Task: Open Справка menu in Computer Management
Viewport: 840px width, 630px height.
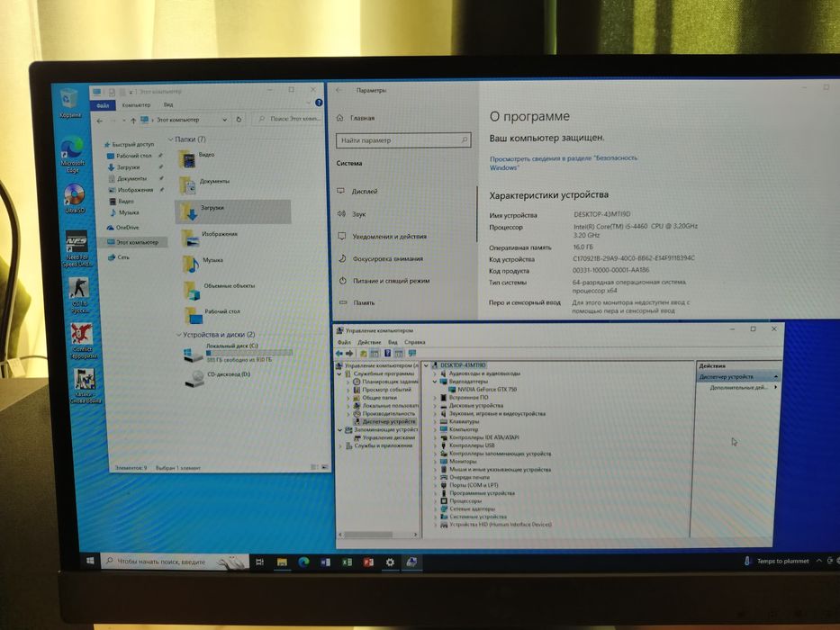Action: tap(415, 342)
